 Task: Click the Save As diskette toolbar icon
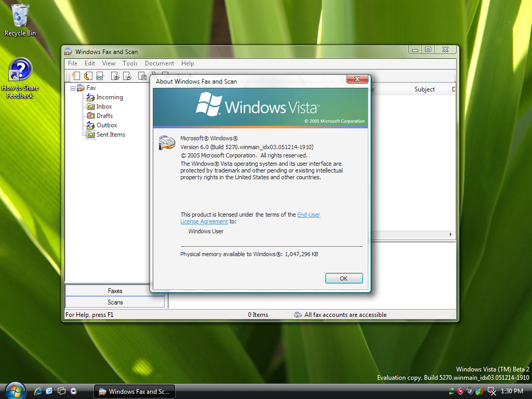point(142,76)
